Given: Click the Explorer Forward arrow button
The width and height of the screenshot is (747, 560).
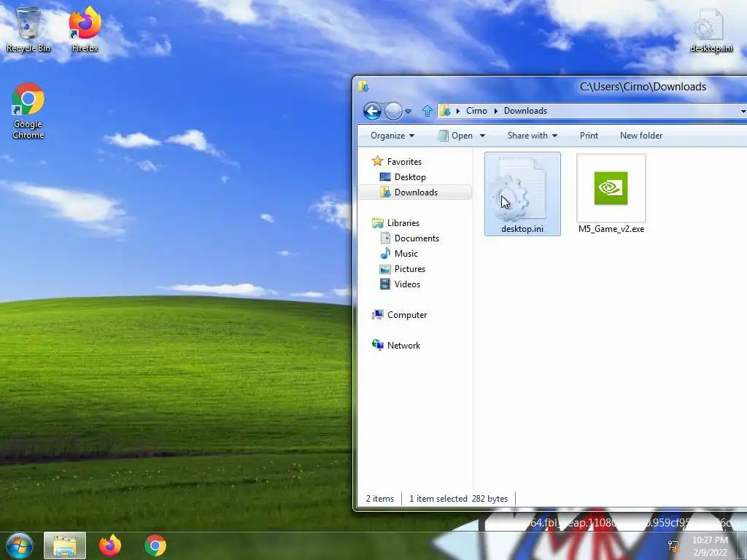Looking at the screenshot, I should [393, 111].
